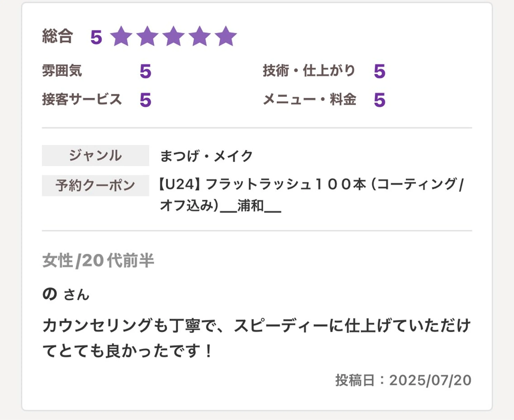Click the score 5 next to 技術・仕上がり
Screen dimensions: 514x420
[379, 72]
